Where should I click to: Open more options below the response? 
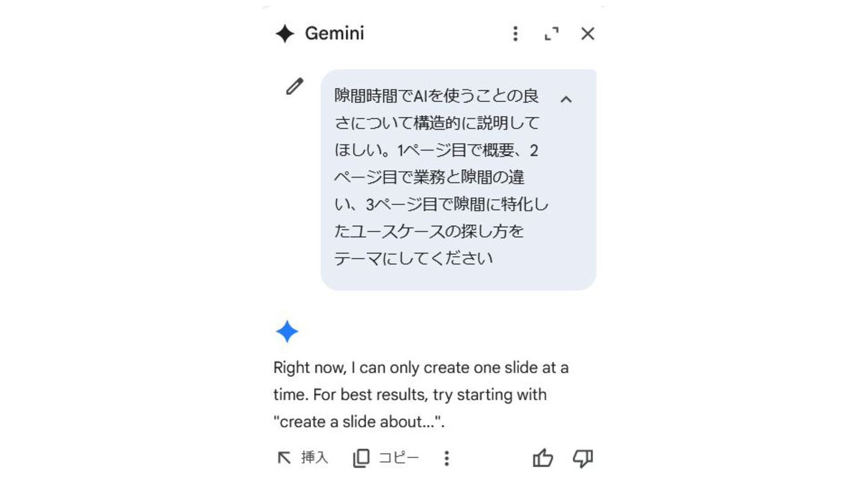(x=447, y=458)
